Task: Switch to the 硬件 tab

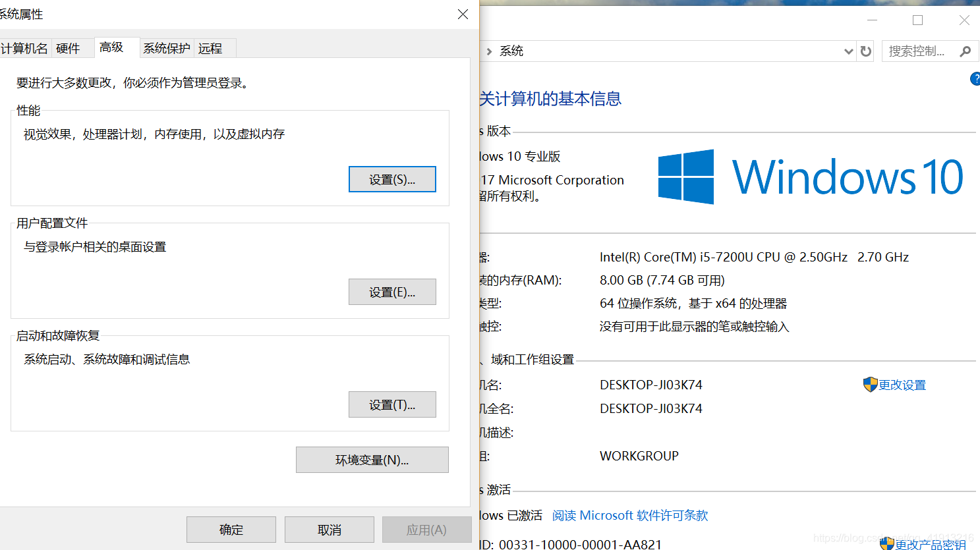Action: pyautogui.click(x=68, y=48)
